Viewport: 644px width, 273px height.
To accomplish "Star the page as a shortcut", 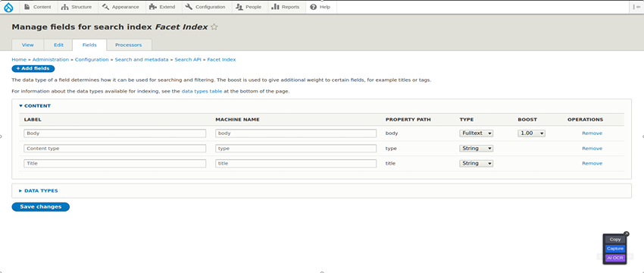I will pyautogui.click(x=214, y=27).
